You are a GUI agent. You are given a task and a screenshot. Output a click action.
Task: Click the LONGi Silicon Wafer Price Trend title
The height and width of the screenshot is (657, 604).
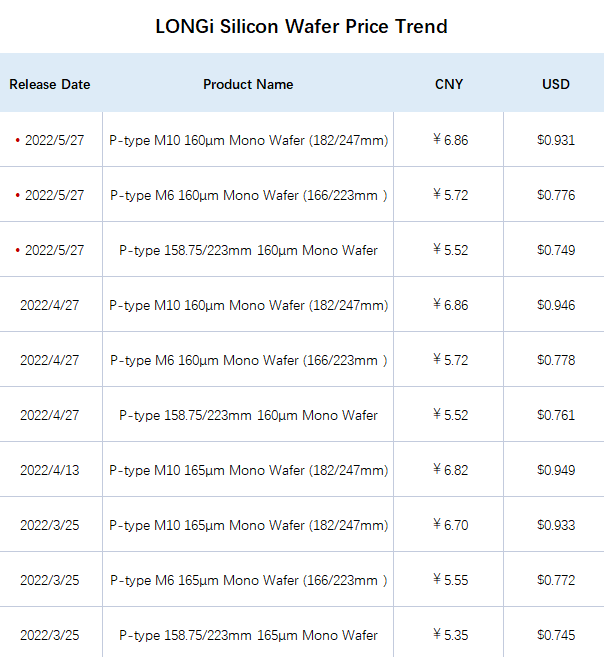tap(302, 26)
